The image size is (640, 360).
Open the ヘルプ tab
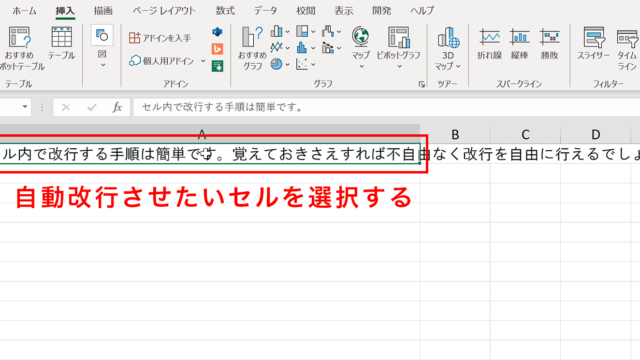pos(422,11)
